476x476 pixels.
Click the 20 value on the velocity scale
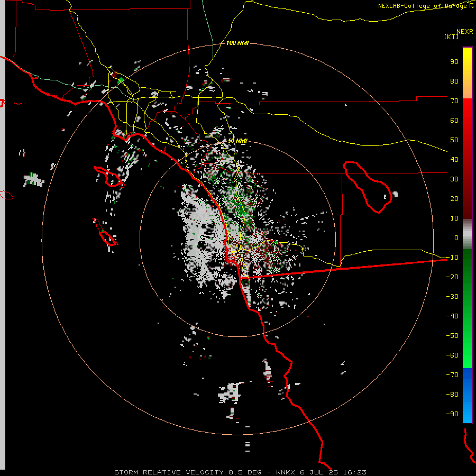[454, 198]
